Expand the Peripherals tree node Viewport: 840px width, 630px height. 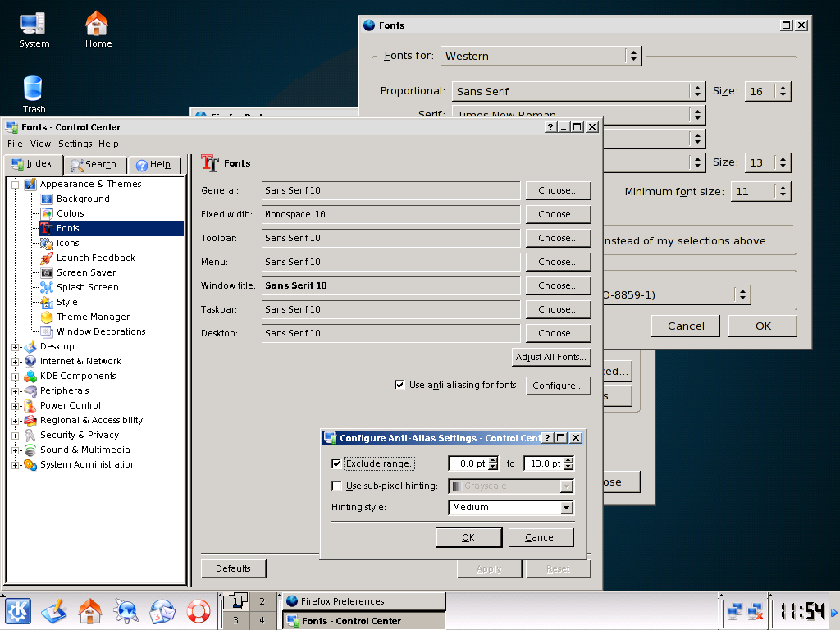[x=16, y=391]
